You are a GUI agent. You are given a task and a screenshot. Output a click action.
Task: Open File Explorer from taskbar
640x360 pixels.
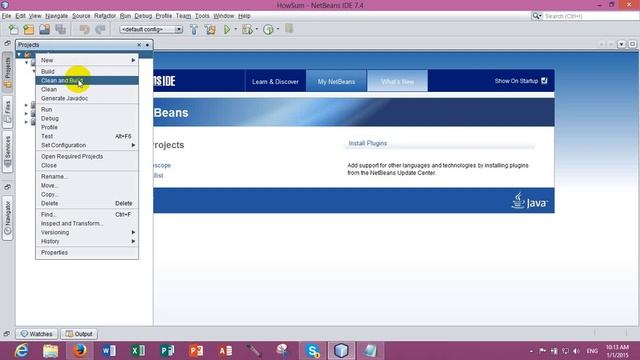[51, 351]
